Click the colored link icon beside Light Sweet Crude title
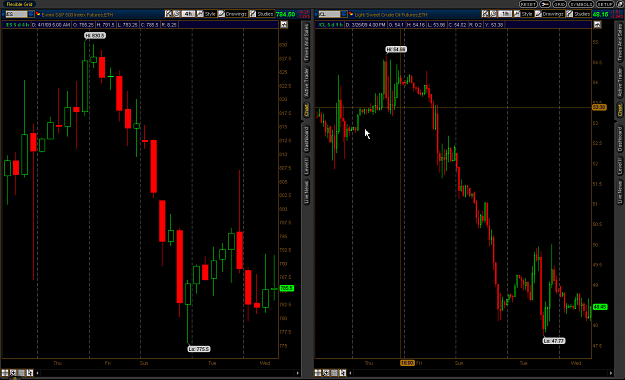The width and height of the screenshot is (625, 380). 351,14
